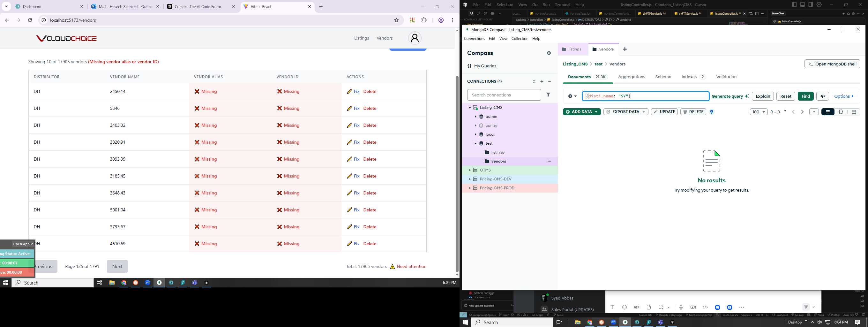Select list document view
This screenshot has width=868, height=327.
point(827,111)
